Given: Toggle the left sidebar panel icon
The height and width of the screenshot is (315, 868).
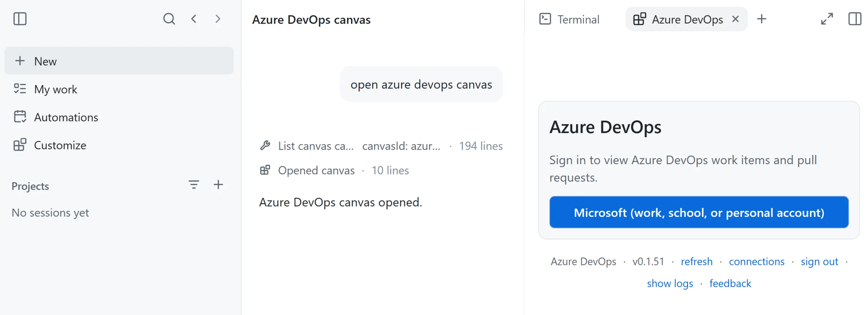Looking at the screenshot, I should pyautogui.click(x=20, y=19).
